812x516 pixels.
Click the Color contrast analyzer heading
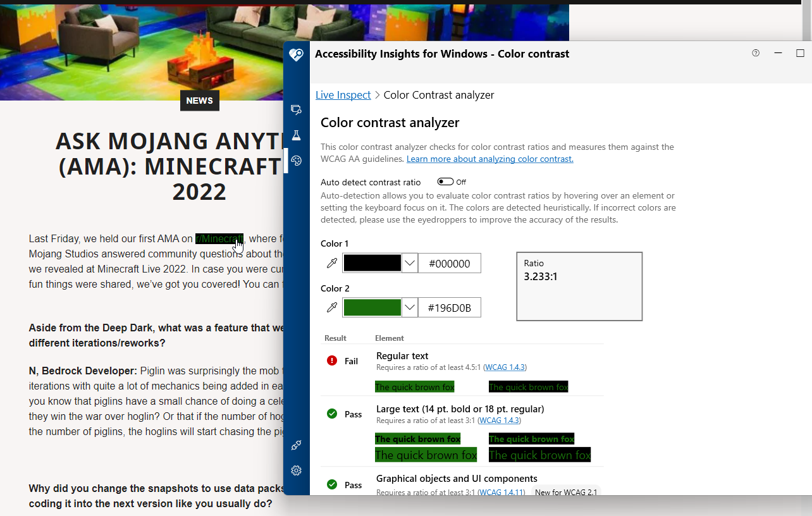(390, 123)
